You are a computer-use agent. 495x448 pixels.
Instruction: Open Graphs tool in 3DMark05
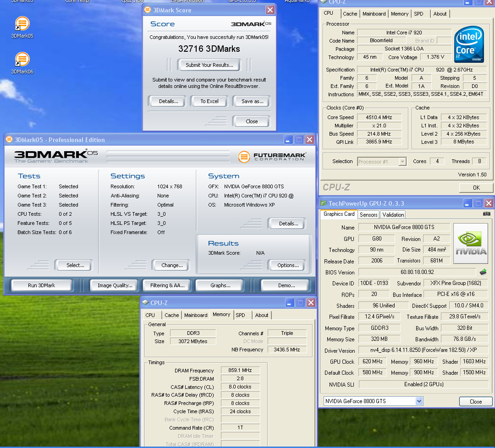click(x=220, y=285)
